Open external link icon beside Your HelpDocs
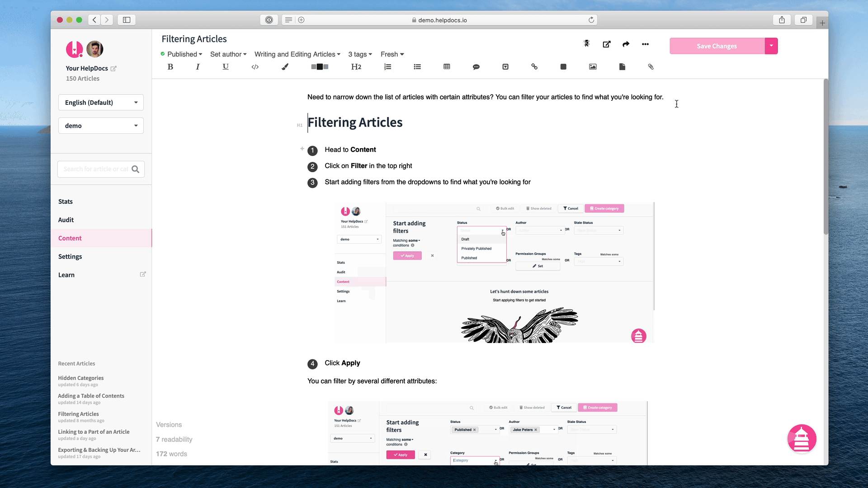The height and width of the screenshot is (488, 868). click(113, 69)
